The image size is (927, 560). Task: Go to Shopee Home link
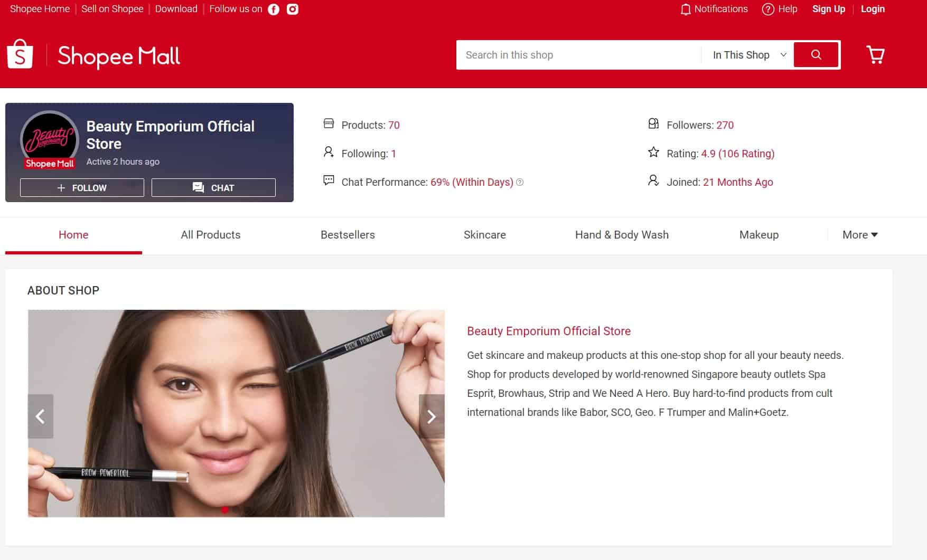(x=40, y=9)
